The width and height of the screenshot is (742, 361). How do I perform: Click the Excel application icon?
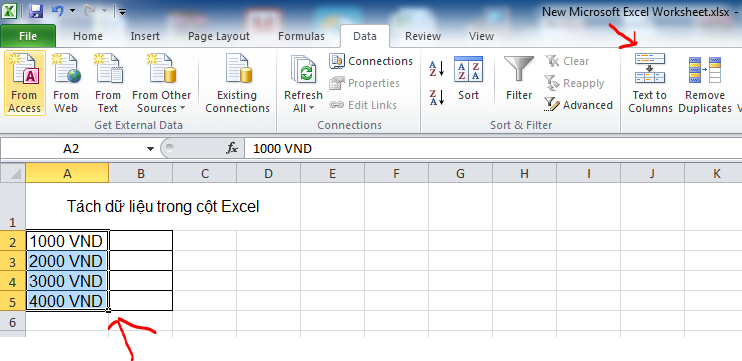(9, 11)
